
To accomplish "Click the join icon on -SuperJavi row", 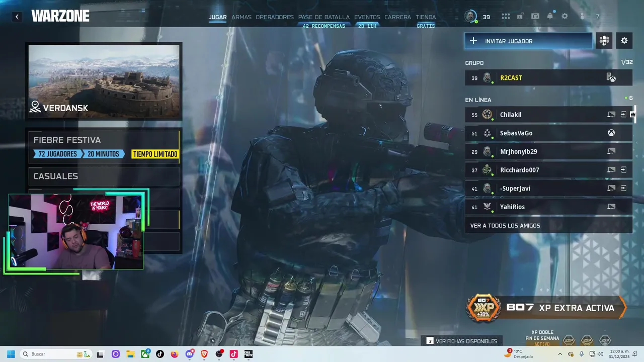I will 623,189.
